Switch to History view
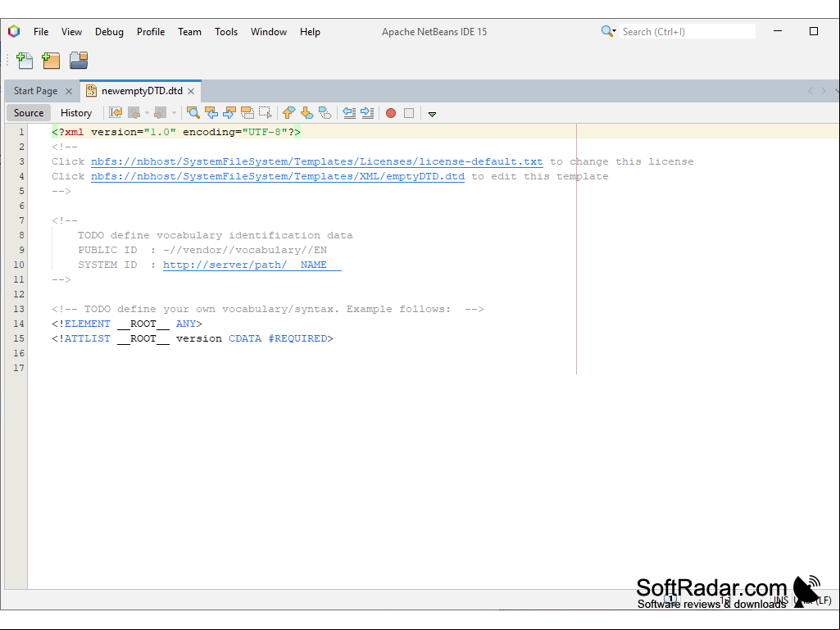 (x=76, y=113)
